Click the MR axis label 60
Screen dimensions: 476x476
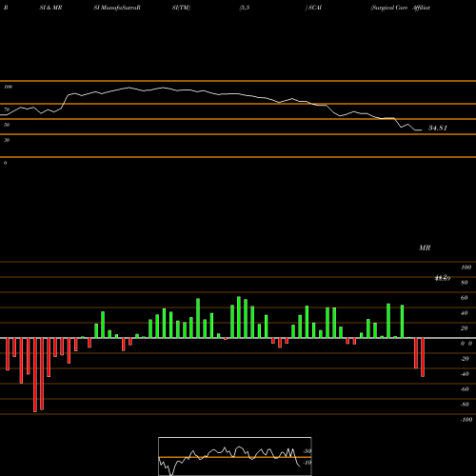tap(464, 298)
